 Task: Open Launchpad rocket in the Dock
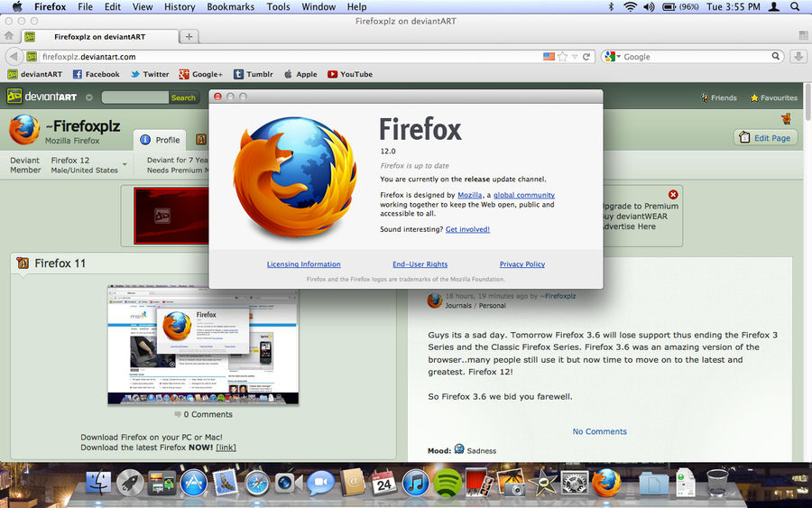pyautogui.click(x=130, y=483)
